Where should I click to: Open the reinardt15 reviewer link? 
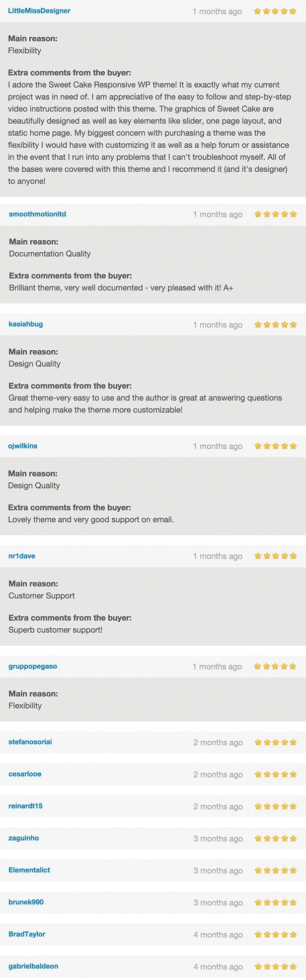click(26, 806)
